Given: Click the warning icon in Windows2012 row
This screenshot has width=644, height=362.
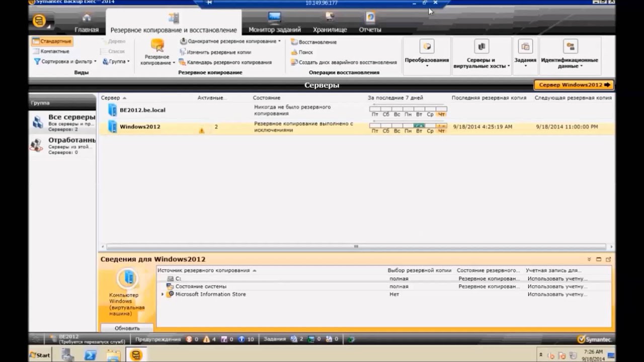Looking at the screenshot, I should 202,130.
